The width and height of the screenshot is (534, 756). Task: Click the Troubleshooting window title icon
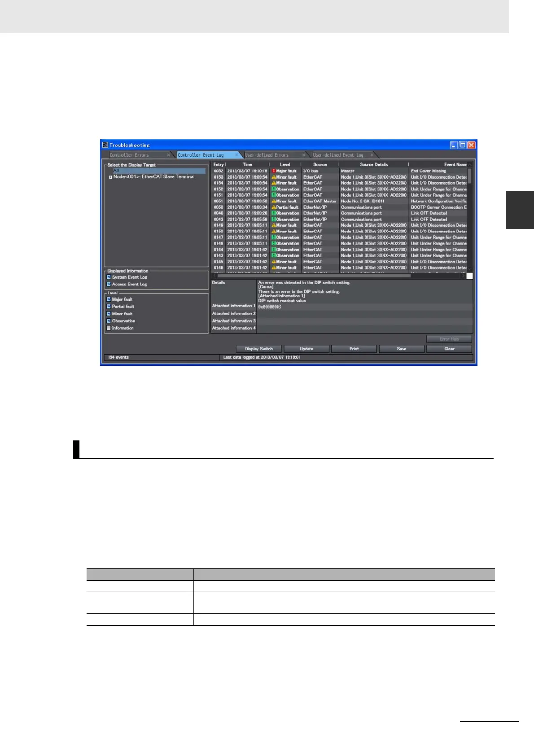(105, 145)
